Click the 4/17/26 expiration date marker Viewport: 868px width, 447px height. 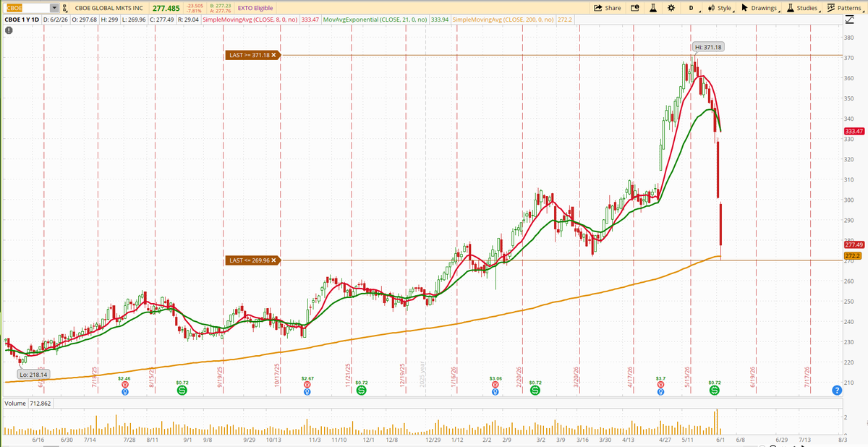[631, 378]
